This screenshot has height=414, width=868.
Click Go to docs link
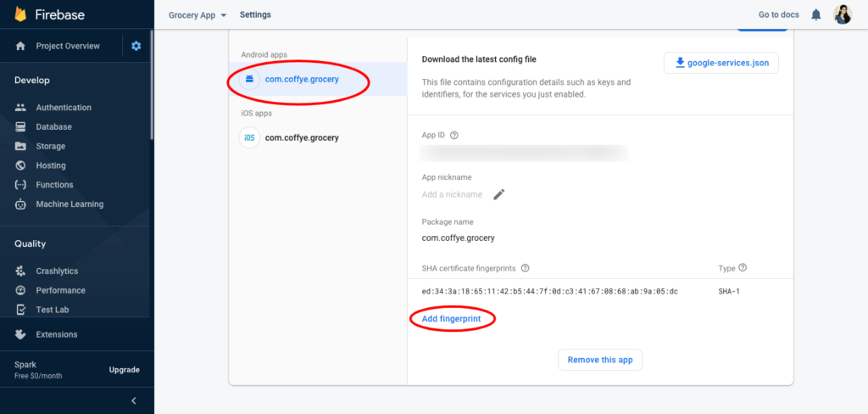[779, 15]
